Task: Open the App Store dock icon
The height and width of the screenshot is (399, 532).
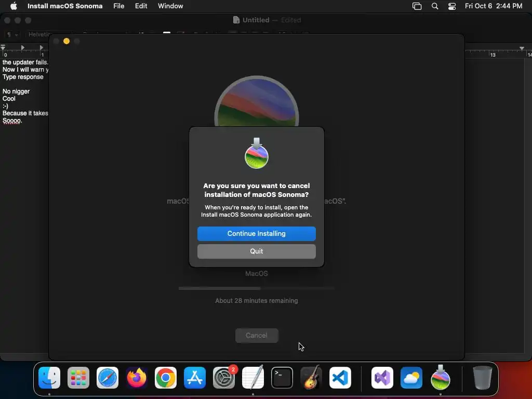Action: coord(195,378)
